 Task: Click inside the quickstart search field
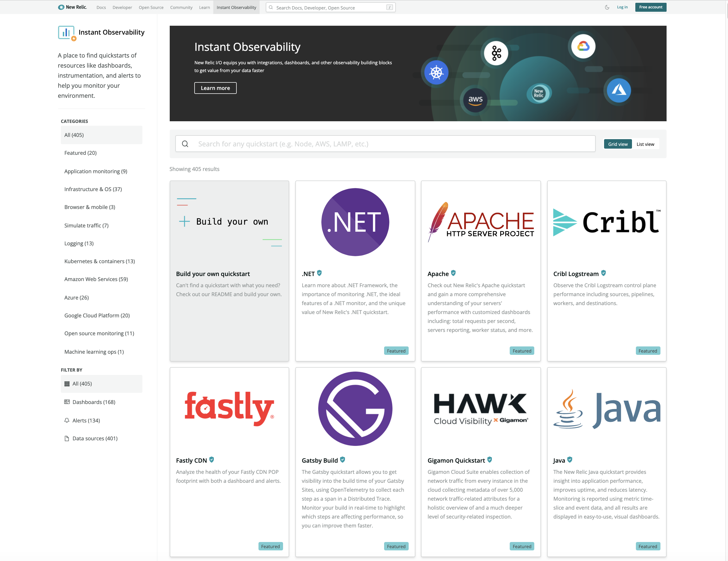(367, 144)
